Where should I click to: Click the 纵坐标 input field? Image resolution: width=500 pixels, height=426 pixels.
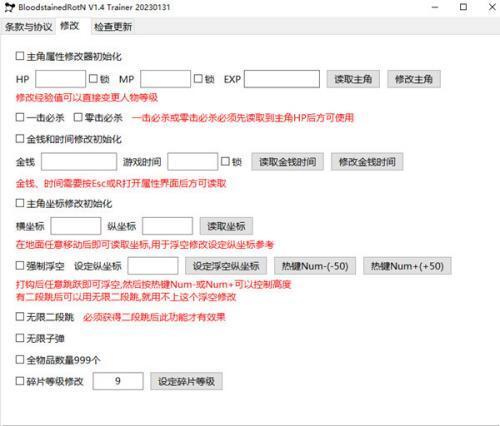tap(167, 226)
